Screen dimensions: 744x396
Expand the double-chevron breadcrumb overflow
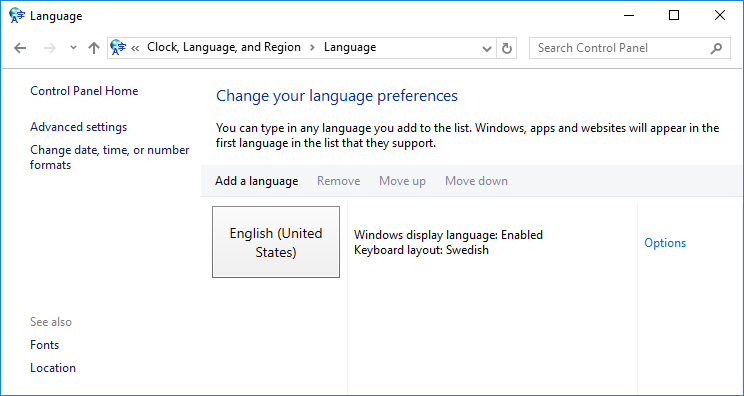[135, 48]
